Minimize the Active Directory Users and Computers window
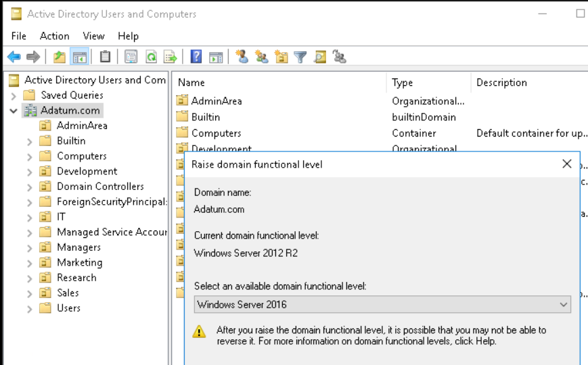This screenshot has height=365, width=588. [542, 14]
